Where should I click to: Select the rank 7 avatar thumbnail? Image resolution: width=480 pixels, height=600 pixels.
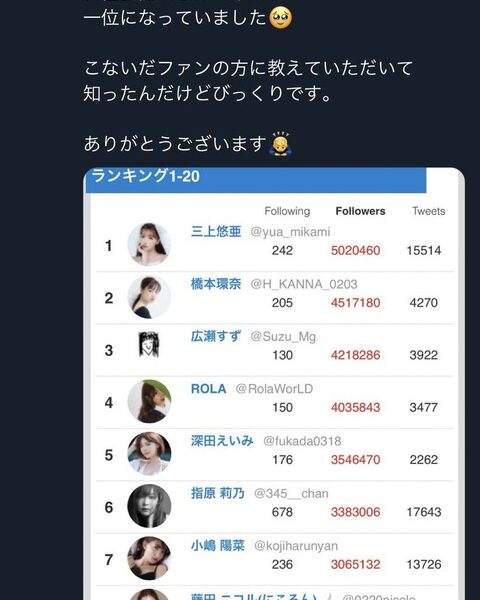point(149,558)
